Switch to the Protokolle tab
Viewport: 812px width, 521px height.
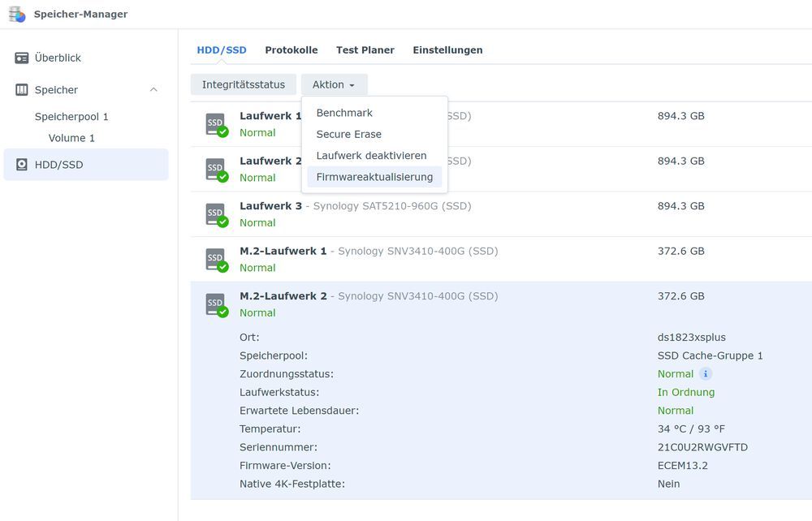[x=292, y=50]
